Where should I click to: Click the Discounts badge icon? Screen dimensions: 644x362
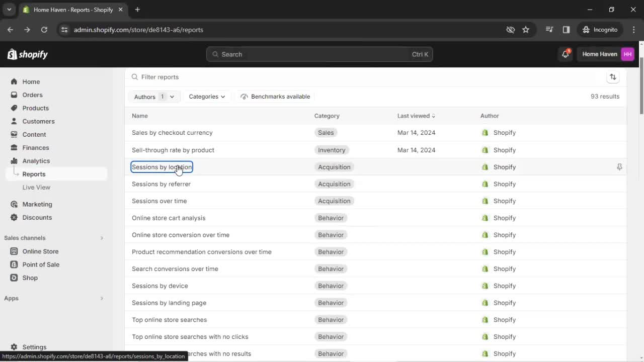14,217
